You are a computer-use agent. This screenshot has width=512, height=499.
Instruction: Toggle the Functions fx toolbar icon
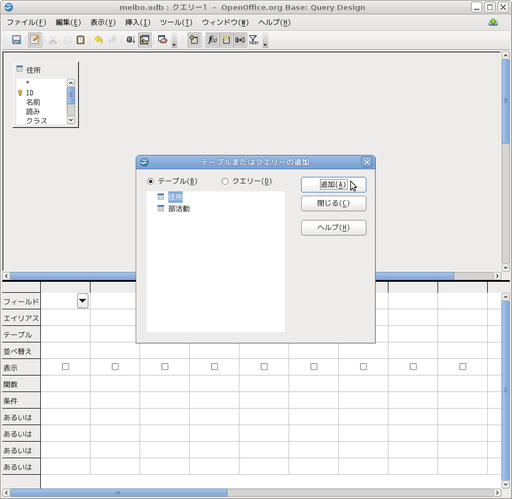pyautogui.click(x=212, y=40)
